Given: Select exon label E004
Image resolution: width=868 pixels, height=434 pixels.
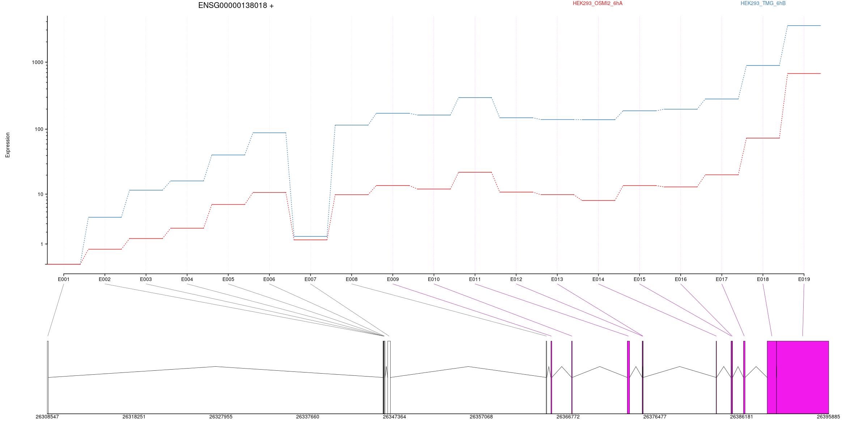Looking at the screenshot, I should [187, 279].
